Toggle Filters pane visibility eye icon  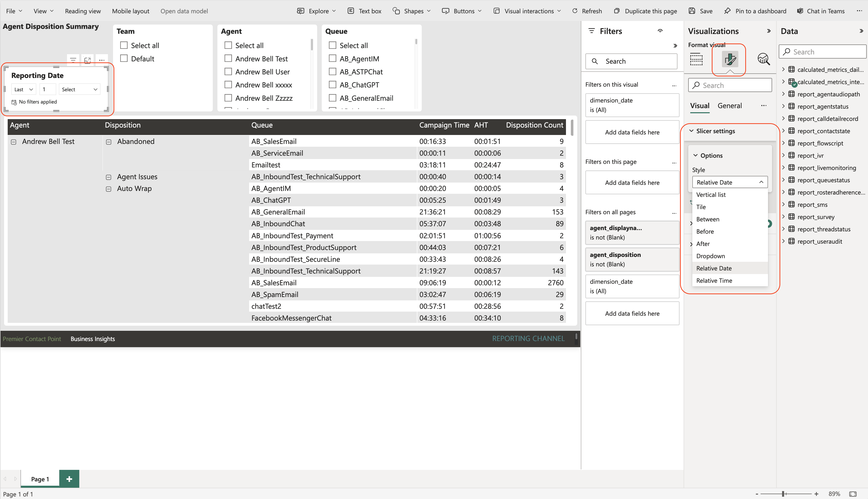(x=660, y=31)
